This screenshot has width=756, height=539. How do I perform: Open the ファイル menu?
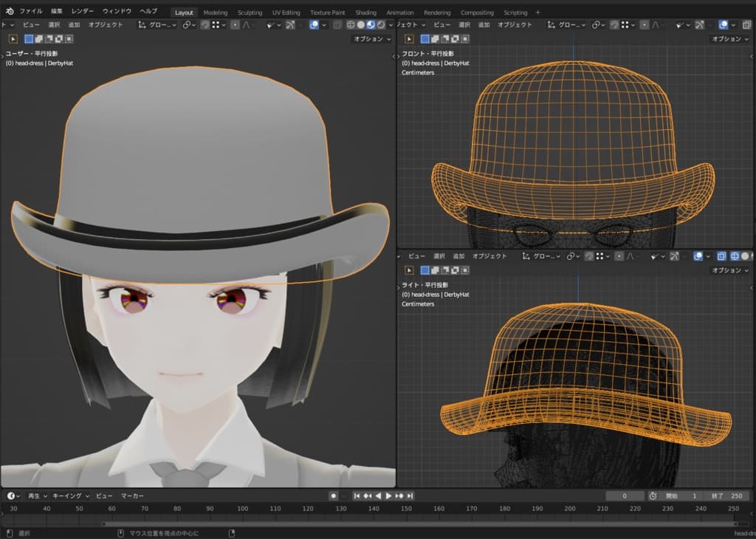pos(30,12)
